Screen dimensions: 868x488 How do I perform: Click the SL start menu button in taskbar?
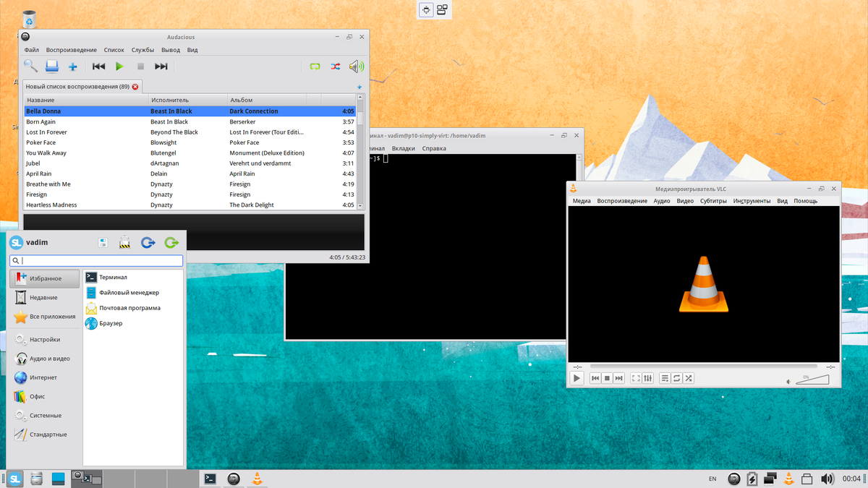click(15, 479)
